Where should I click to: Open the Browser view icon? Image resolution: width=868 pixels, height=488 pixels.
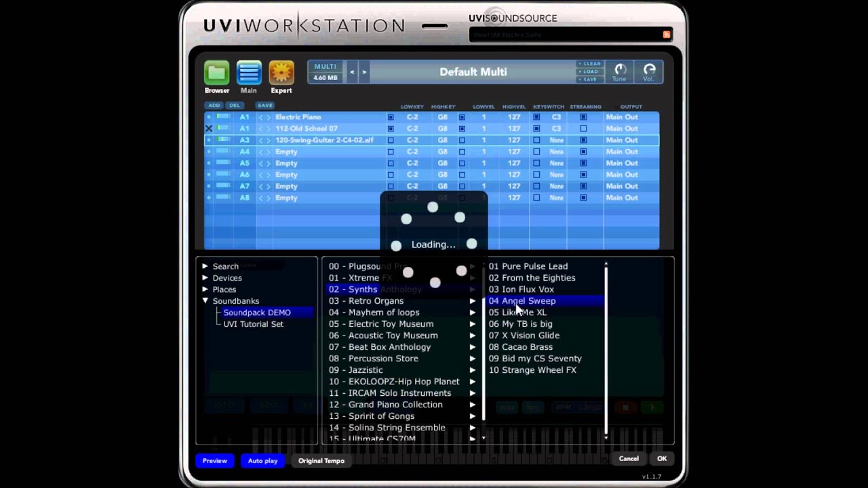(217, 73)
